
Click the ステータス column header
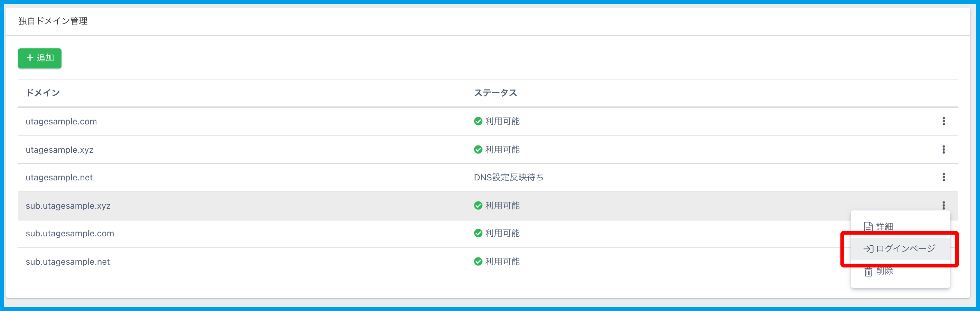(495, 93)
